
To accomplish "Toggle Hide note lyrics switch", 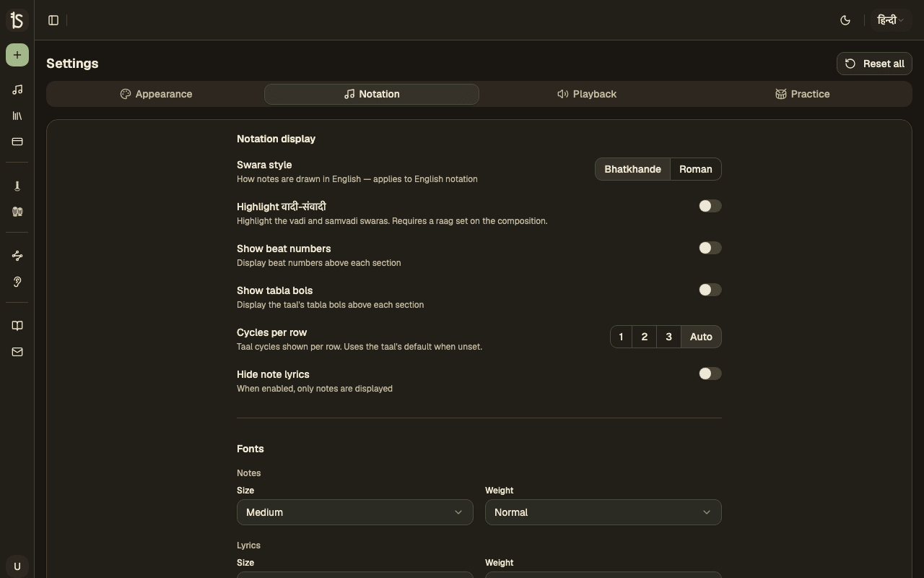I will tap(710, 374).
